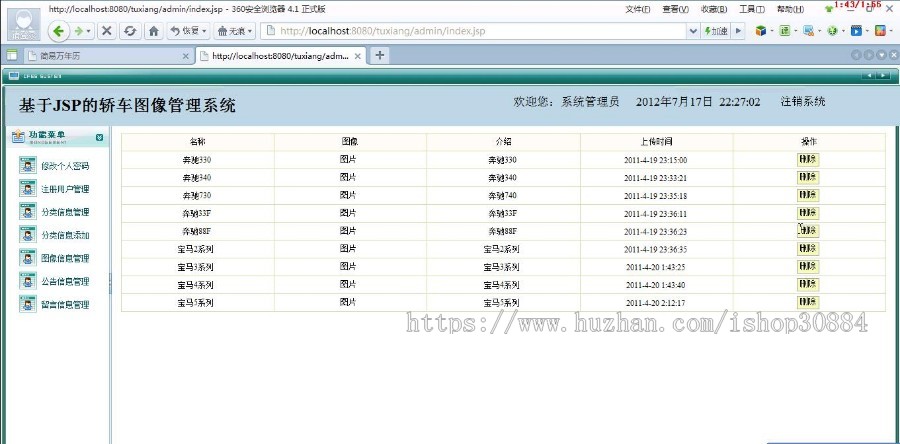Click the address bar URL field
Viewport: 900px width, 444px height.
(x=474, y=31)
